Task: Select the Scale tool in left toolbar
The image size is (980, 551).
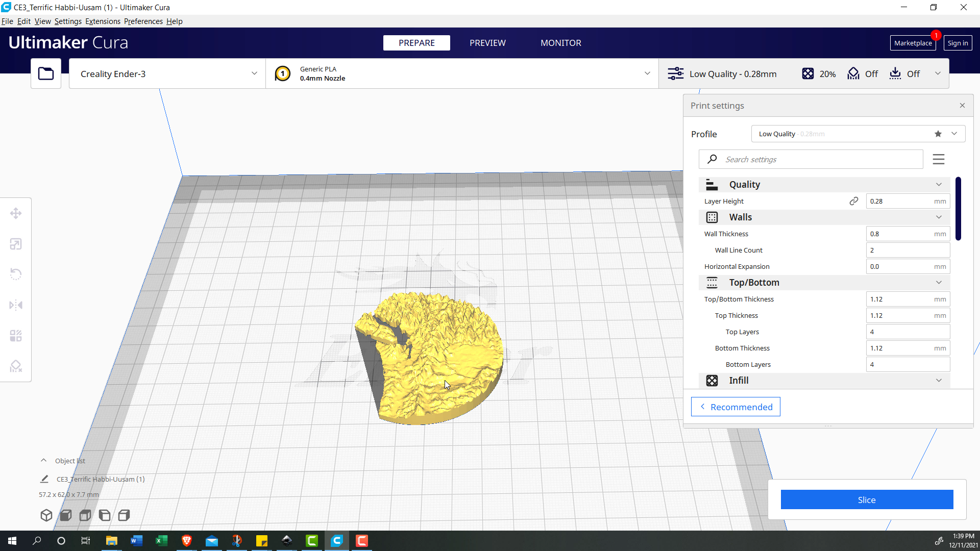Action: click(x=16, y=244)
